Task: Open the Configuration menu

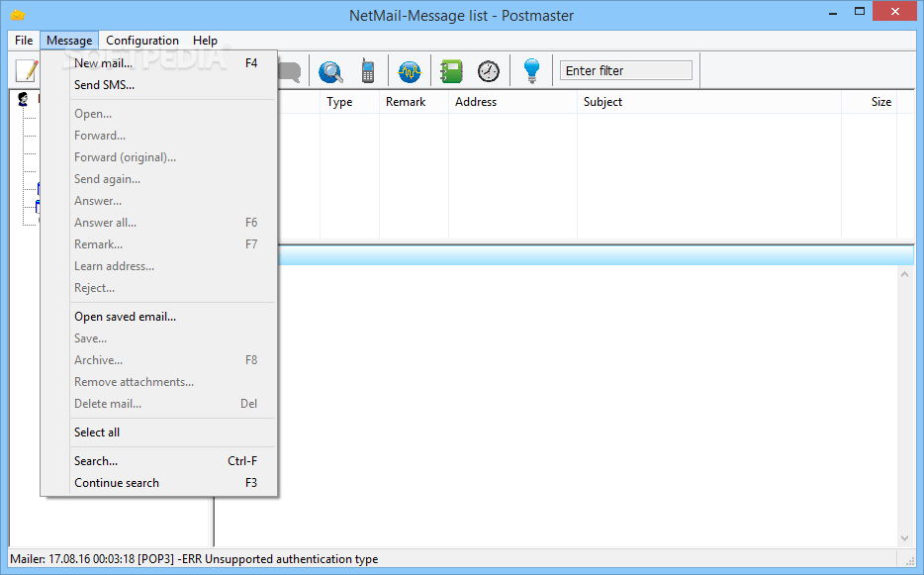Action: tap(142, 41)
